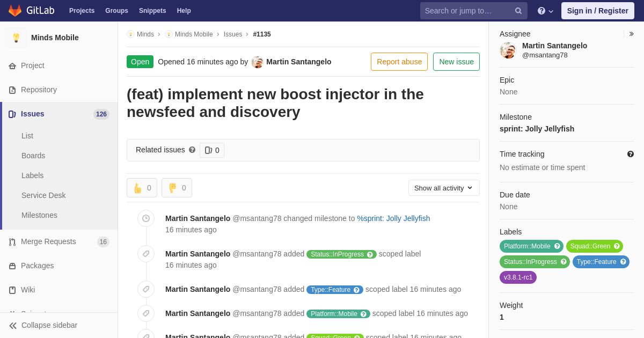The width and height of the screenshot is (644, 338).
Task: Click Martin Santangelo author name link
Action: tap(298, 62)
